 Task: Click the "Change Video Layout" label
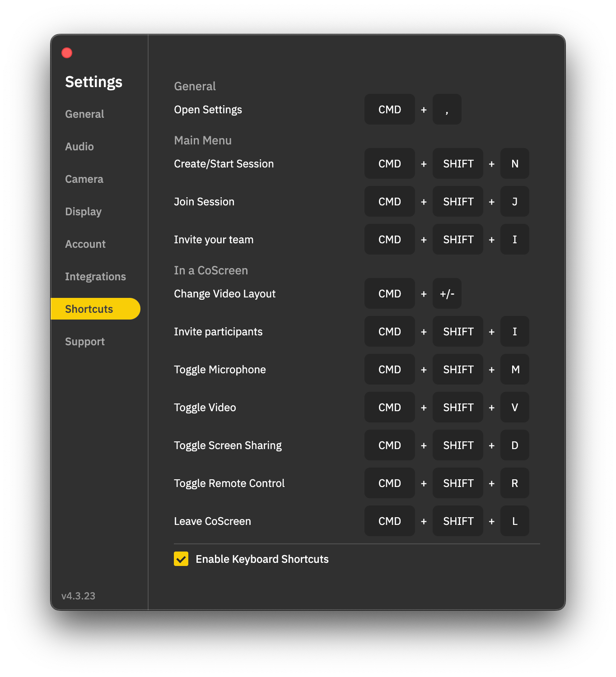pyautogui.click(x=225, y=294)
